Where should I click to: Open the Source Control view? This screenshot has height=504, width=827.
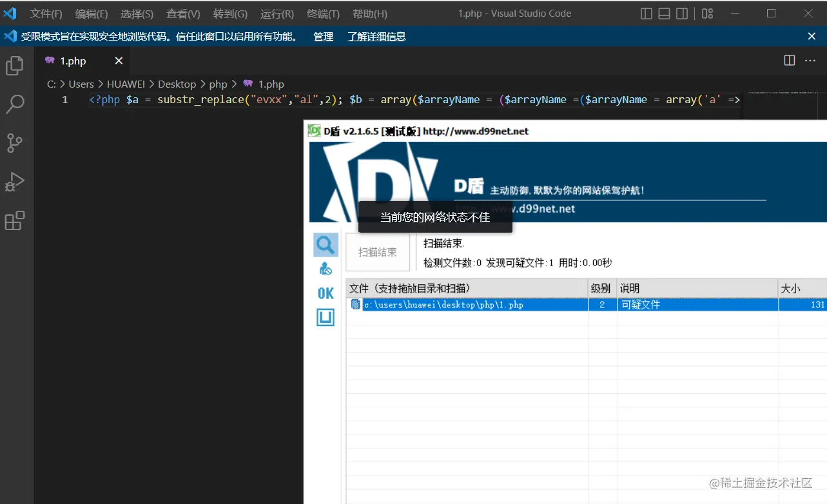pos(14,143)
